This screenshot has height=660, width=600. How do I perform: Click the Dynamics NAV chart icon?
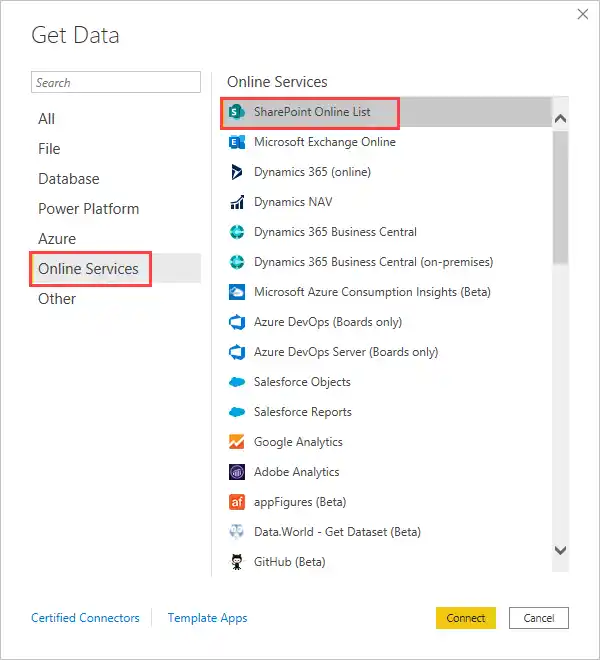(237, 202)
